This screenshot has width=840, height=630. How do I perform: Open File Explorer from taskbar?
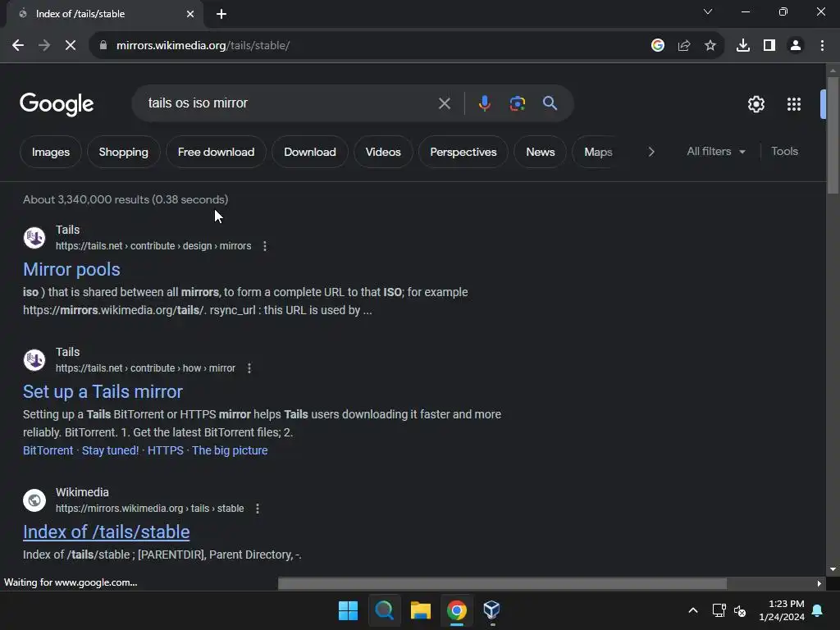(x=421, y=610)
